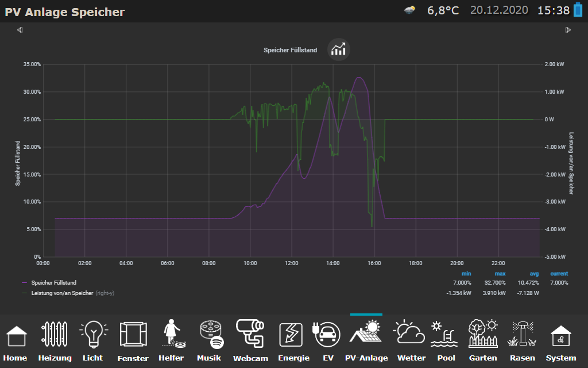Open the Home page icon
Screen dimensions: 588x368
click(17, 336)
